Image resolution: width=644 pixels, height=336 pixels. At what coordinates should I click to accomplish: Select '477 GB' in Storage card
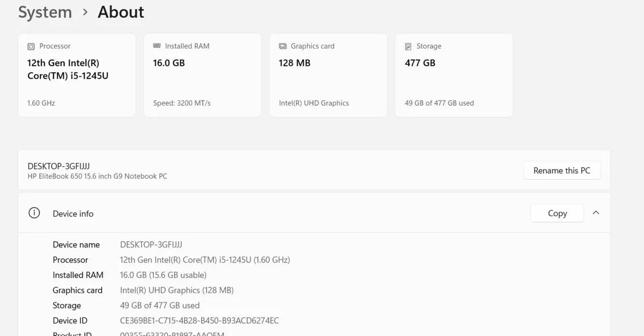(x=420, y=63)
